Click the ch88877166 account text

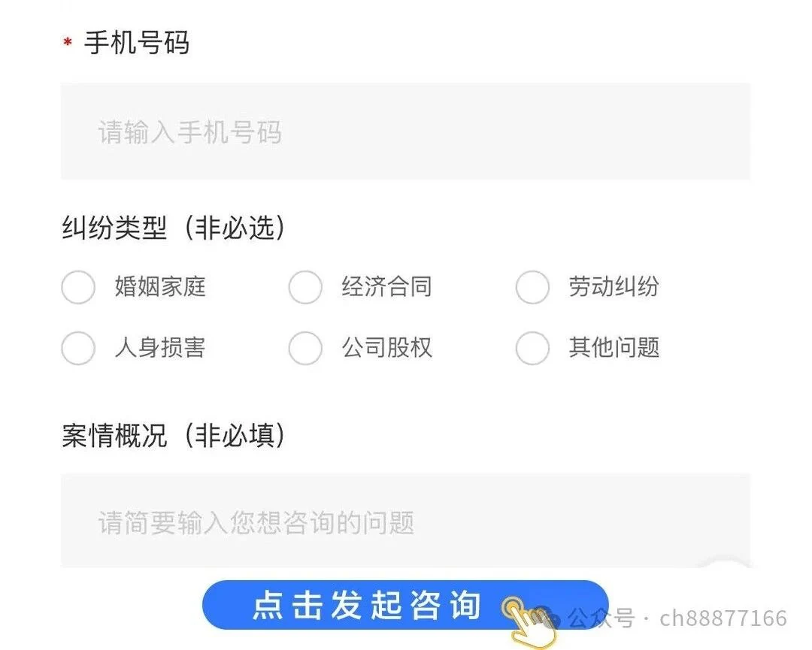coord(723,618)
